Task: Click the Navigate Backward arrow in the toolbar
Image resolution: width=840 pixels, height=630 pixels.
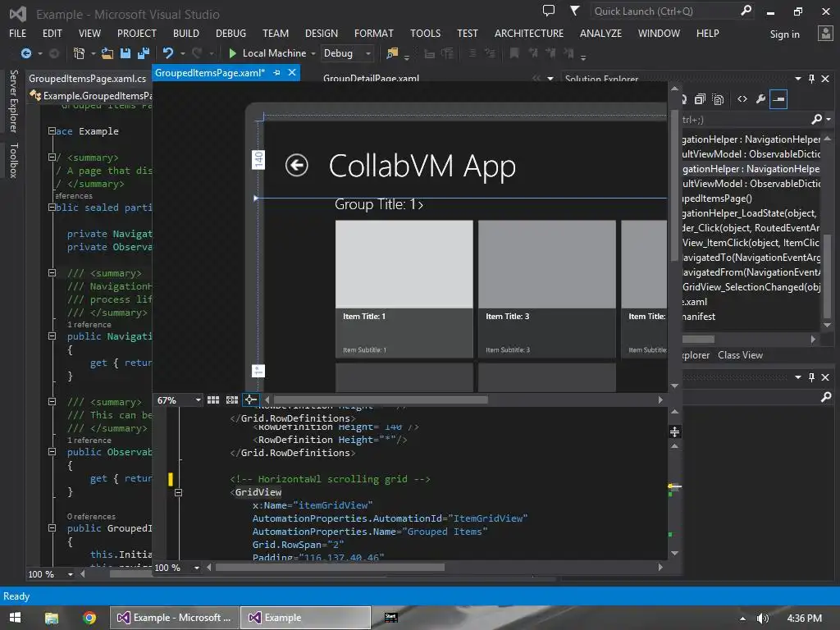Action: click(x=25, y=53)
